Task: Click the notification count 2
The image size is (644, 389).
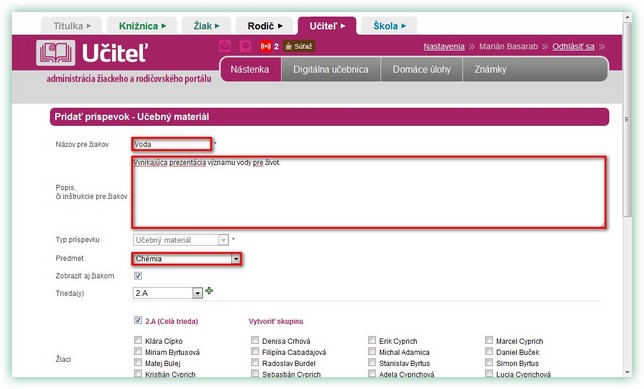Action: pos(276,46)
